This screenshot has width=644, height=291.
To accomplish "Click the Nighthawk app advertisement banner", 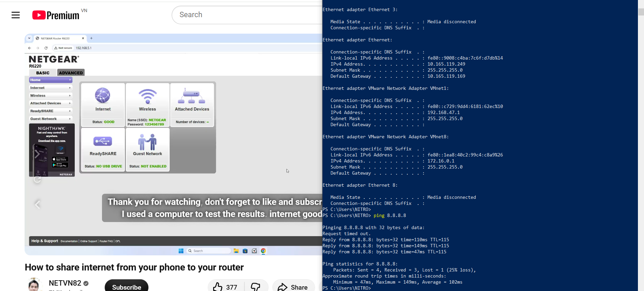I will (x=52, y=150).
